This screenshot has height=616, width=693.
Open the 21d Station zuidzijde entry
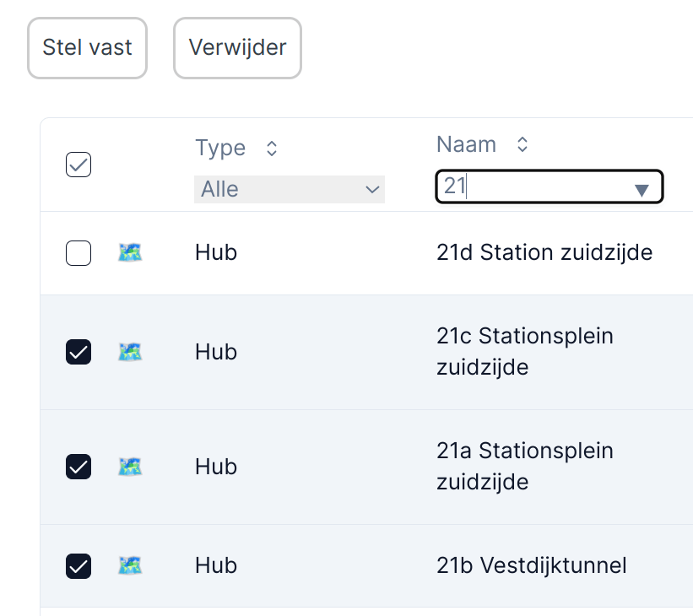click(x=544, y=252)
